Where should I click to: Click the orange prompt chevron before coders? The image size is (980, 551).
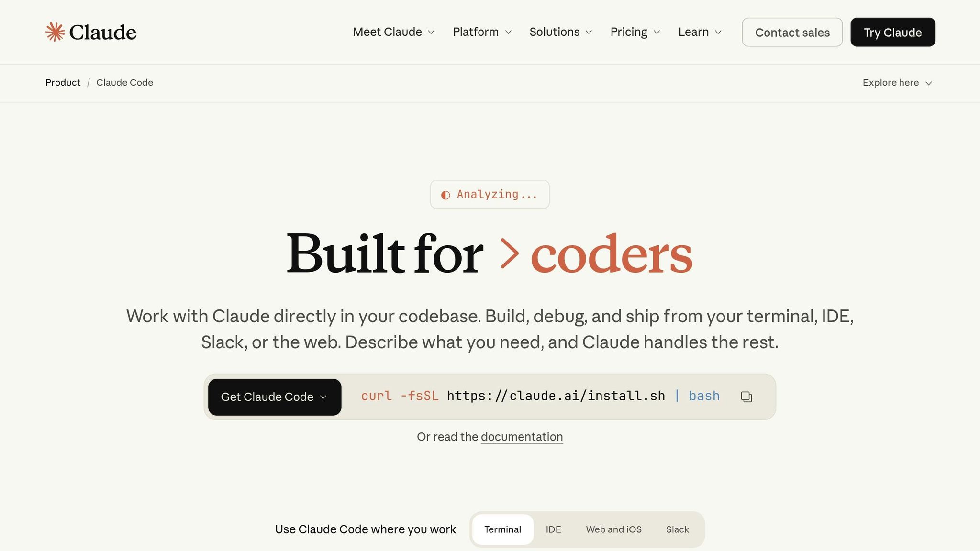[509, 253]
